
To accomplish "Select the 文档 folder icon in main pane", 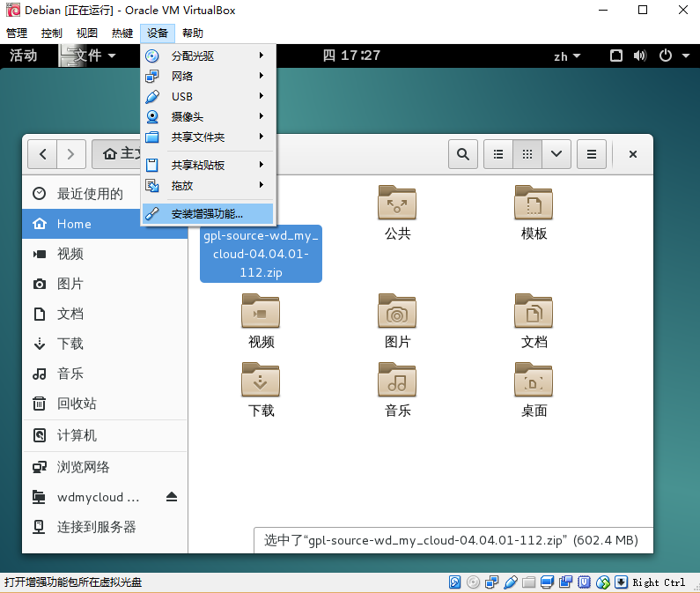I will coord(534,311).
